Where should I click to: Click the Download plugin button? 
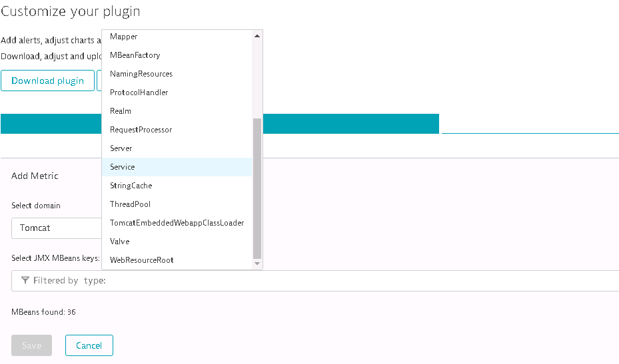tap(47, 81)
